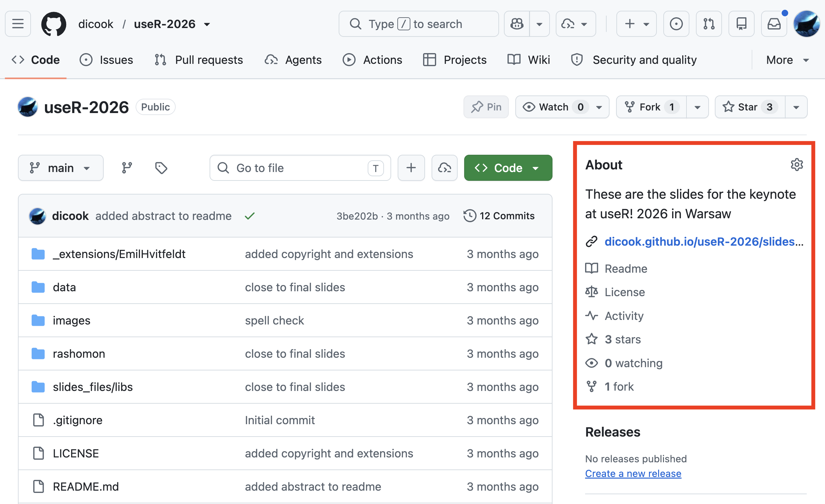825x504 pixels.
Task: Open the dicook owner link in breadcrumb
Action: pyautogui.click(x=96, y=24)
